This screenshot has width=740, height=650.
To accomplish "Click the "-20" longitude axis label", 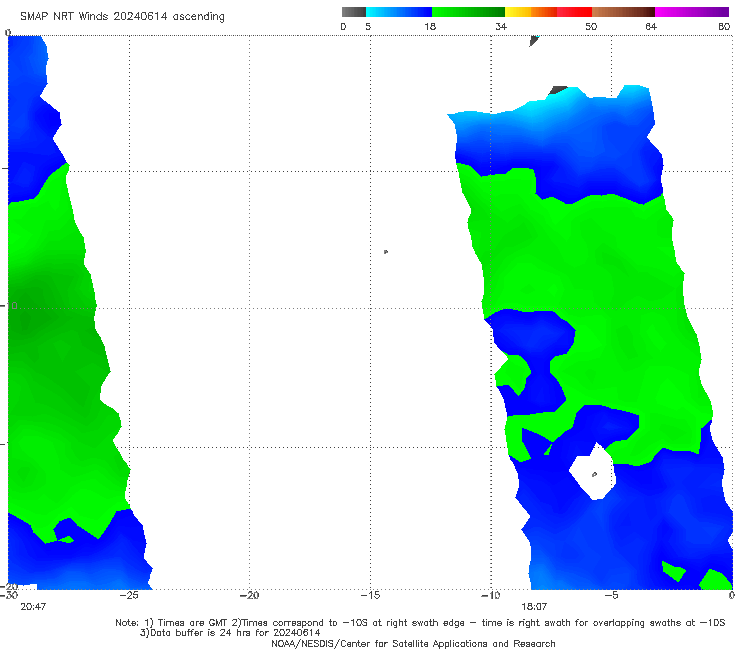I will (249, 595).
